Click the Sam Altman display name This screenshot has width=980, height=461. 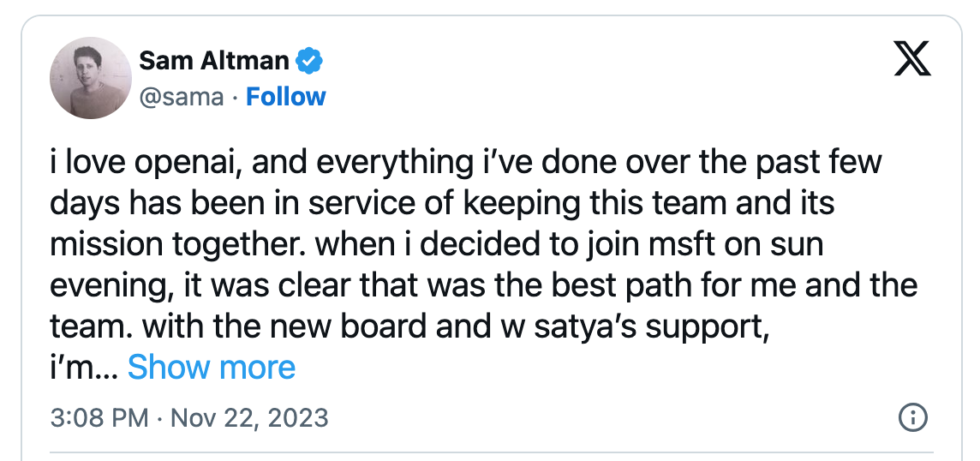click(x=215, y=61)
